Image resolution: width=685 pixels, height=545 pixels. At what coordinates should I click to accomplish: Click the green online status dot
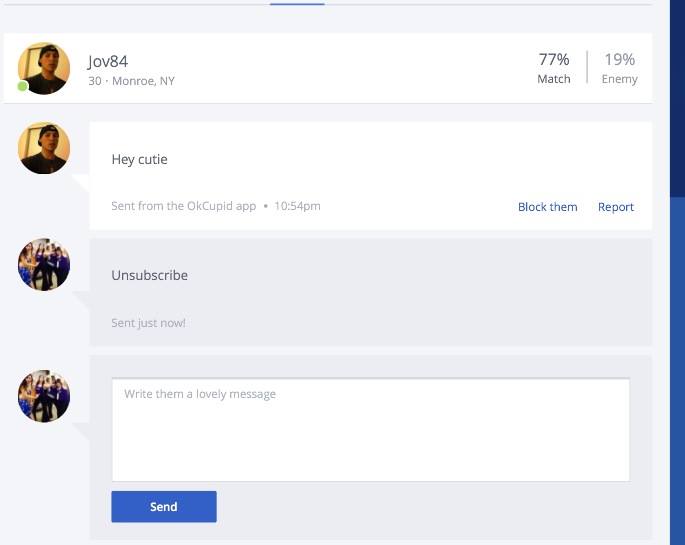(23, 86)
